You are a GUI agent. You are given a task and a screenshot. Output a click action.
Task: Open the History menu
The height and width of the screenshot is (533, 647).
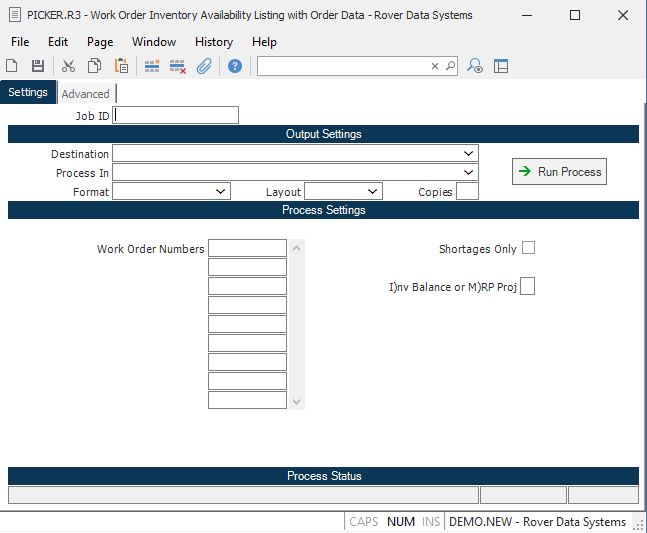click(213, 42)
